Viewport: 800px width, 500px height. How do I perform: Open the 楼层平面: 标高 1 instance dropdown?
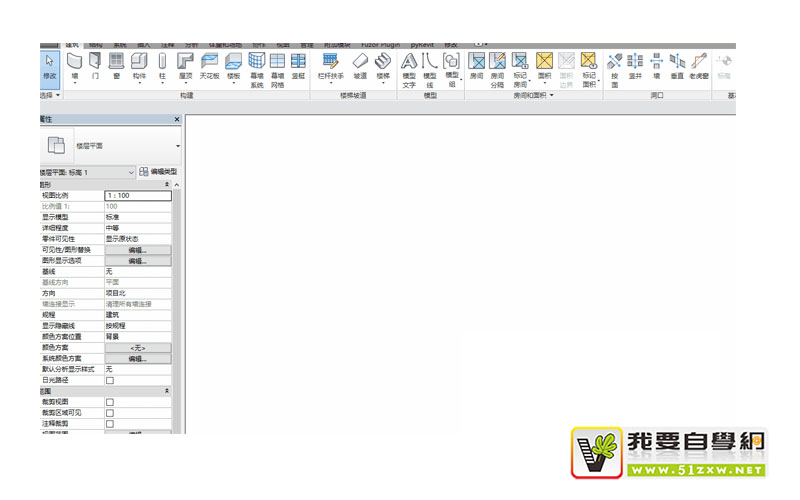[x=131, y=173]
